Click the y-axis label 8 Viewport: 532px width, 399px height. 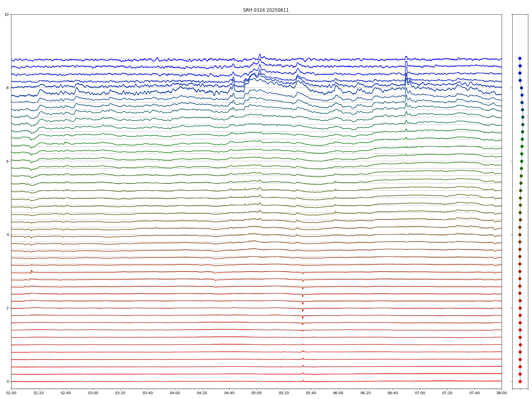click(7, 88)
